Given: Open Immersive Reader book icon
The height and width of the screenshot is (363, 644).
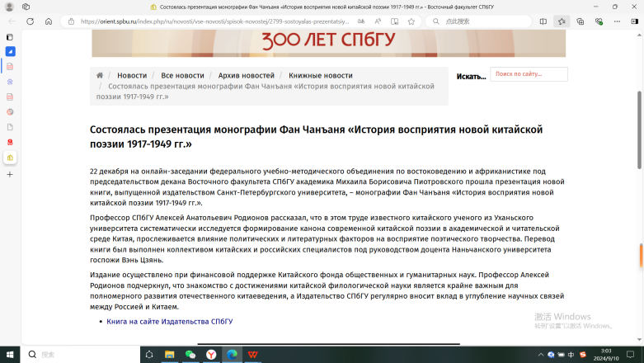Looking at the screenshot, I should pyautogui.click(x=394, y=21).
